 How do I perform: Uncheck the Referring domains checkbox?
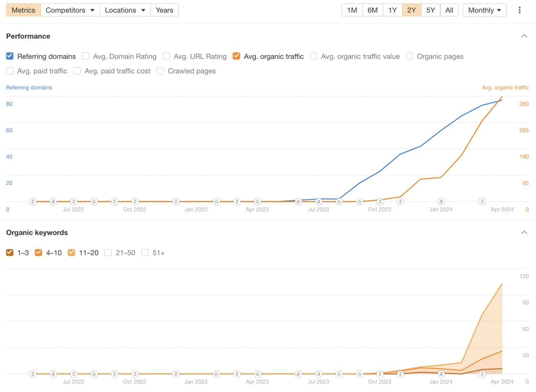(10, 56)
